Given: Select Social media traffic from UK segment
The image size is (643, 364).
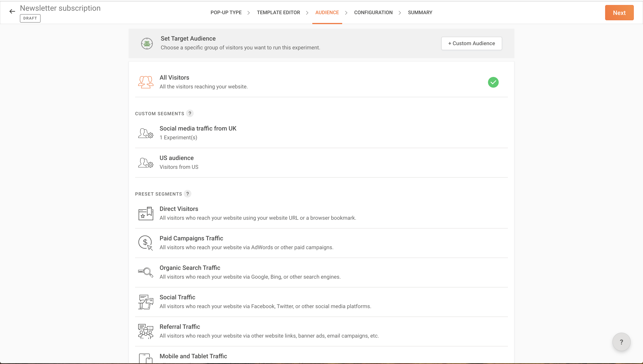Looking at the screenshot, I should 198,128.
